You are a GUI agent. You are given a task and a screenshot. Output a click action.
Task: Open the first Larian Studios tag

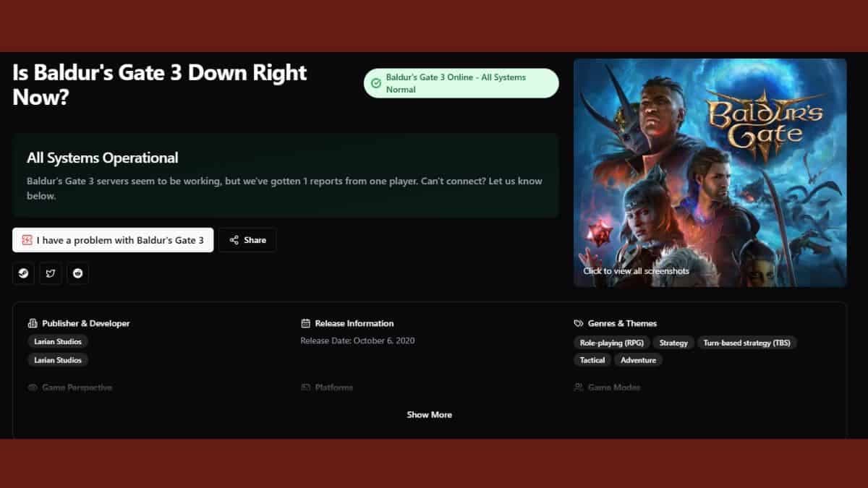[58, 342]
